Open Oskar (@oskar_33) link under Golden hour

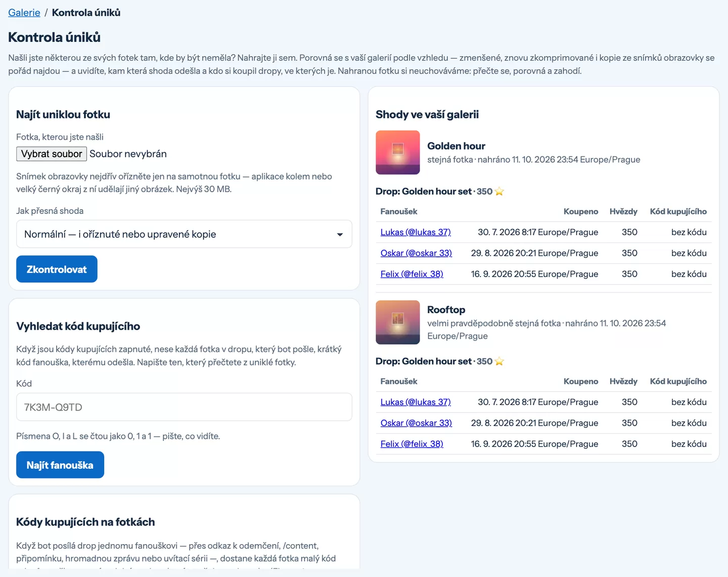pos(416,253)
